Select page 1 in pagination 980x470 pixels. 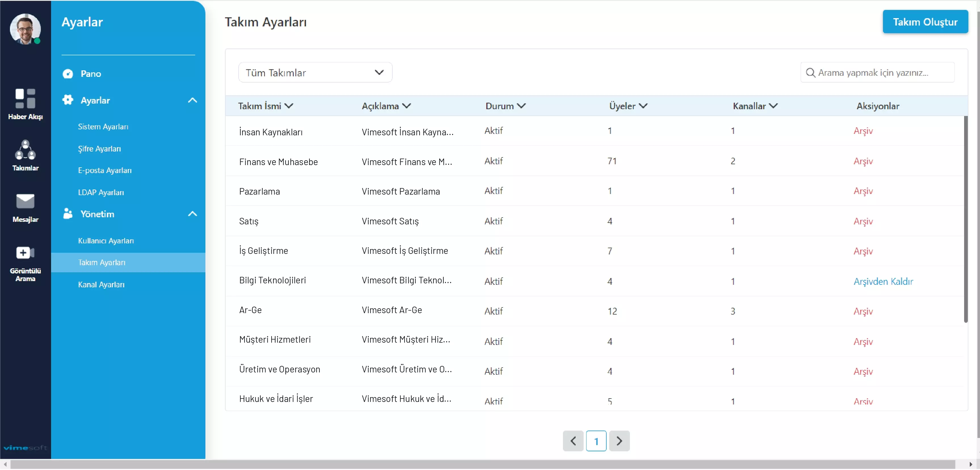click(x=596, y=441)
